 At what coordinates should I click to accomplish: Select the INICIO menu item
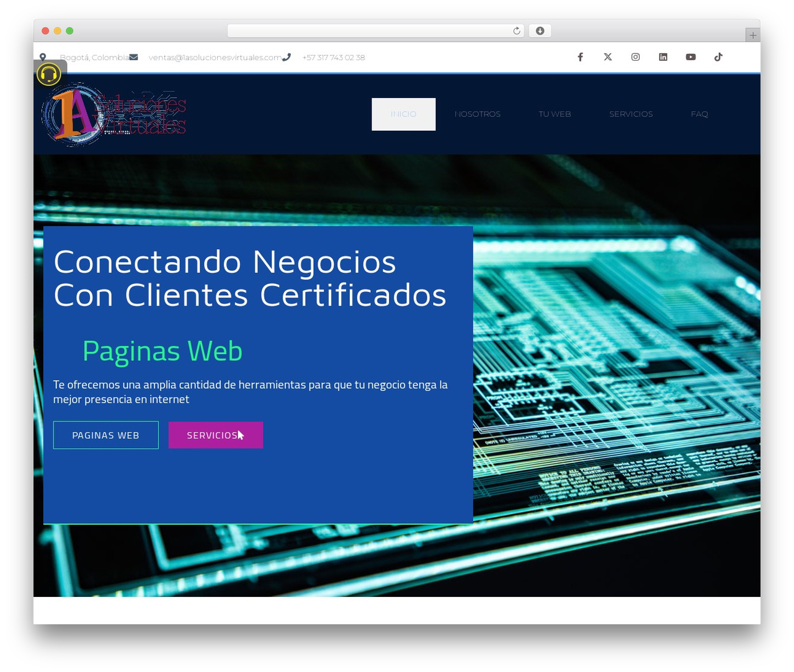tap(403, 114)
